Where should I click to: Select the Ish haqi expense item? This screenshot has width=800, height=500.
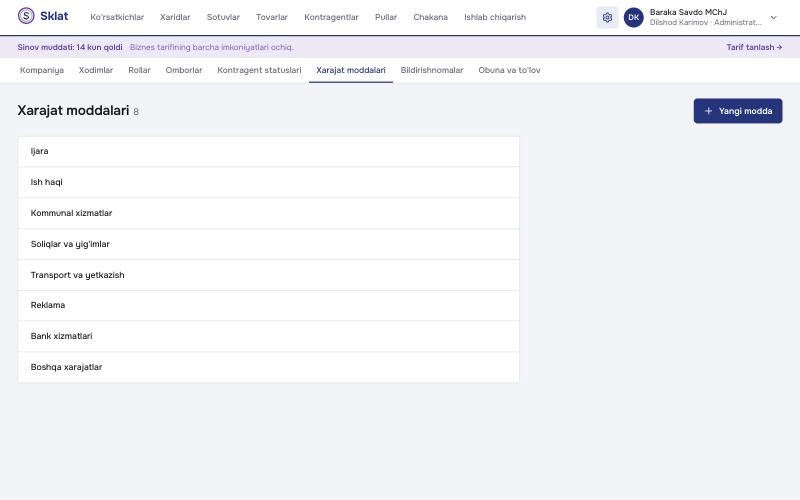268,182
